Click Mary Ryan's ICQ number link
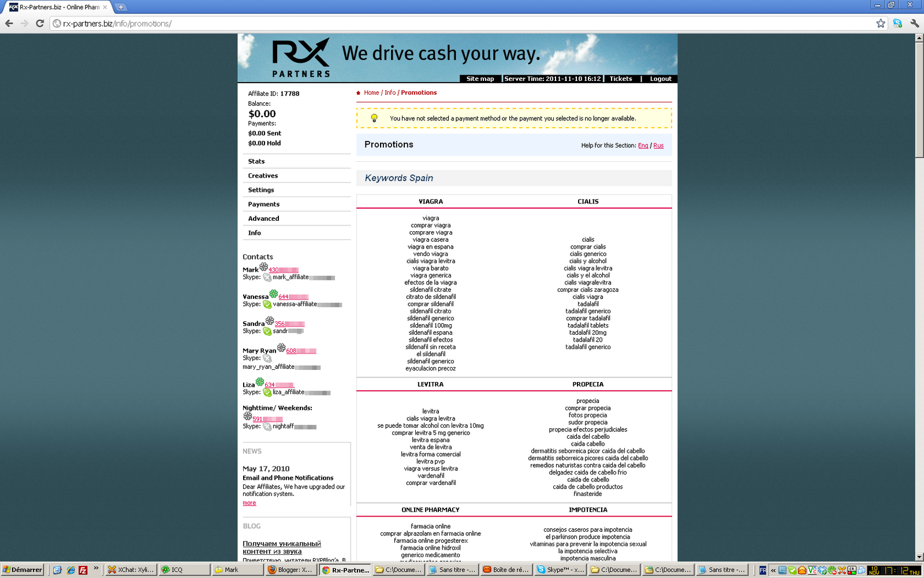Screen dimensions: 924x578 pos(301,351)
